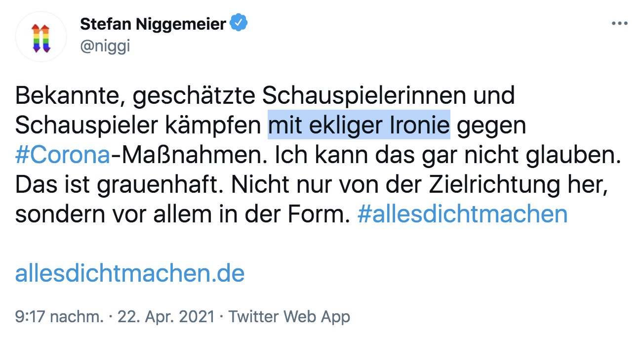Open the #allesdichtmachen hashtag

[x=462, y=214]
